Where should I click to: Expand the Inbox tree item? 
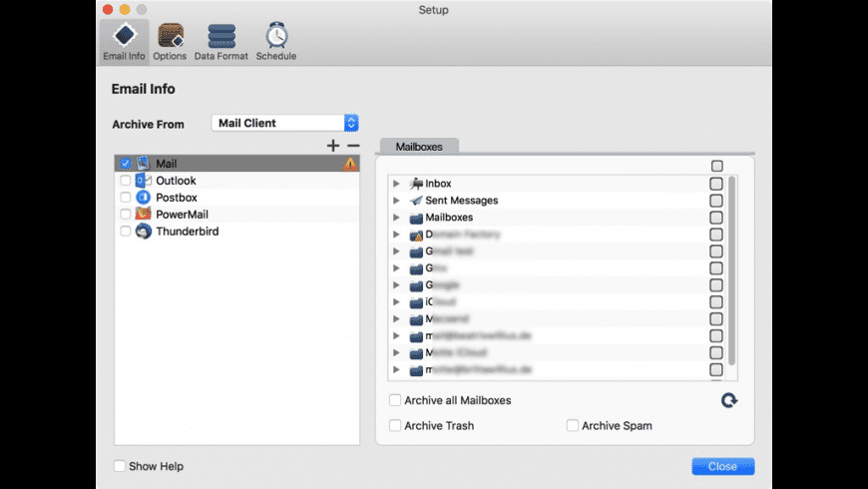pyautogui.click(x=396, y=184)
